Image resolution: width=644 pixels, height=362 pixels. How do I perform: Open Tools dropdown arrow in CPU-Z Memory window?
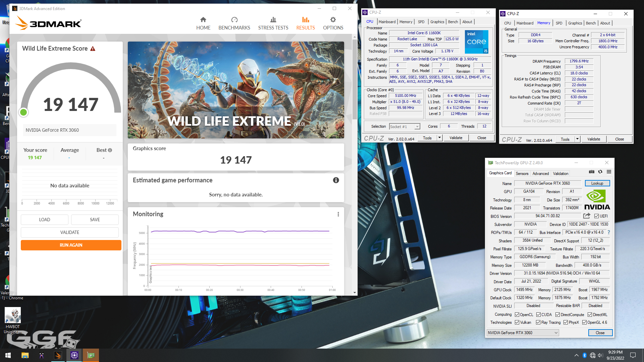(x=577, y=139)
